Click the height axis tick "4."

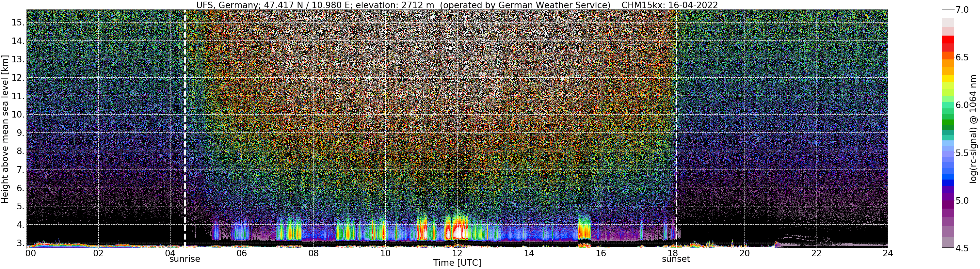coord(20,225)
